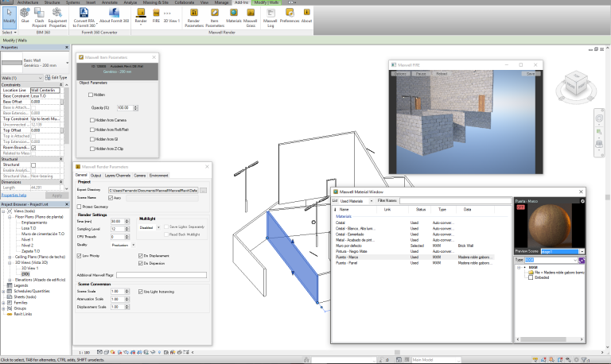Open the Collaborate ribbon tab

pyautogui.click(x=185, y=2)
